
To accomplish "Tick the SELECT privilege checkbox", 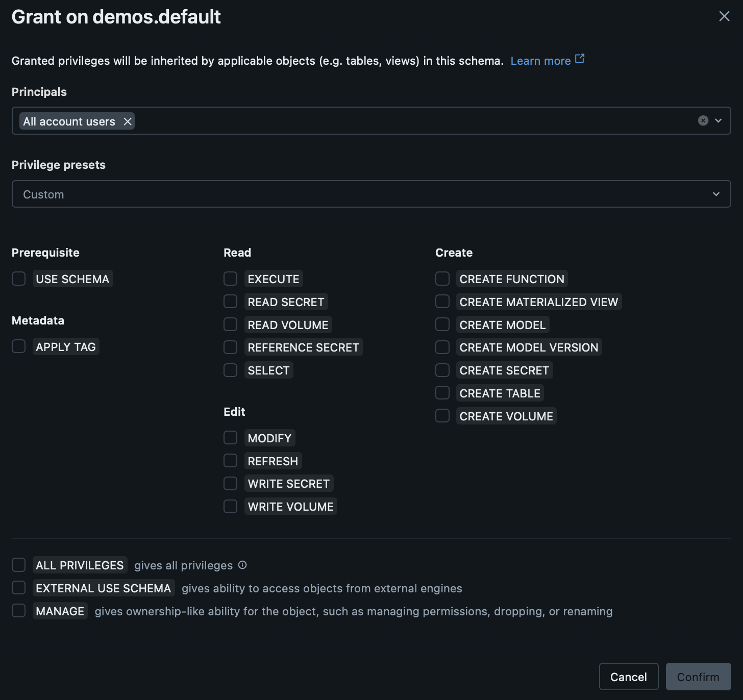I will 231,370.
